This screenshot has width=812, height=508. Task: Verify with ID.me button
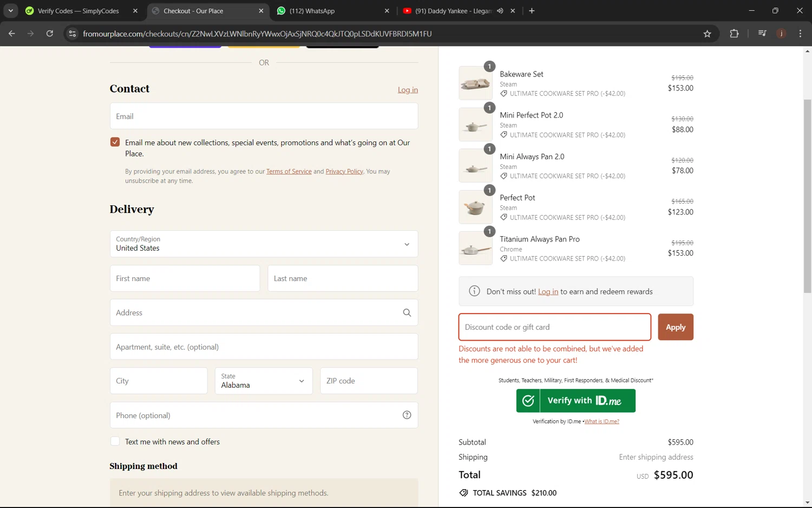575,401
